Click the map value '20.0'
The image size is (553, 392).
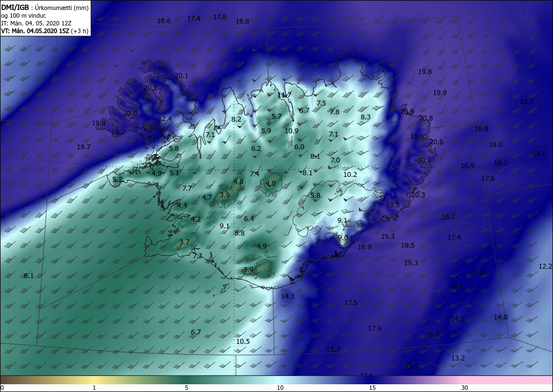pyautogui.click(x=130, y=113)
